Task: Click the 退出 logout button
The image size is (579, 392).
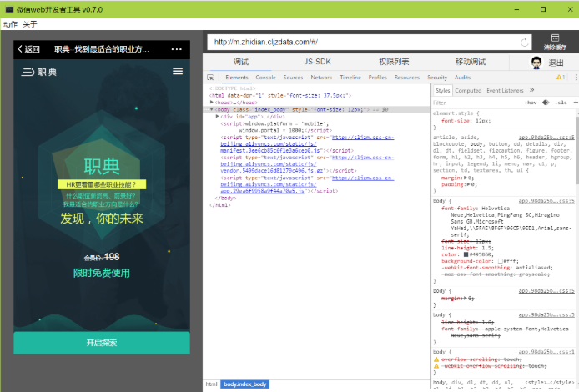Action: [556, 63]
